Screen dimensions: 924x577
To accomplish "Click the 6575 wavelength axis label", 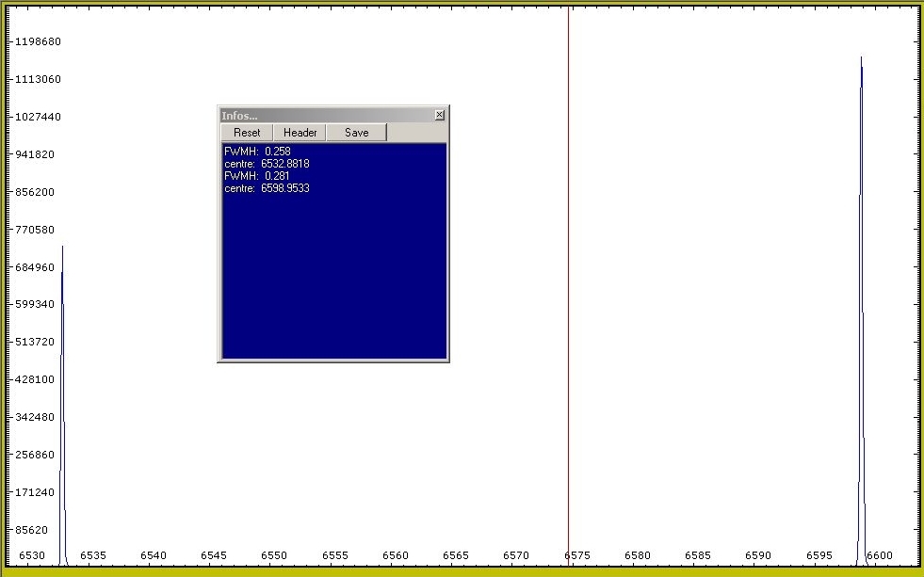I will pyautogui.click(x=576, y=556).
